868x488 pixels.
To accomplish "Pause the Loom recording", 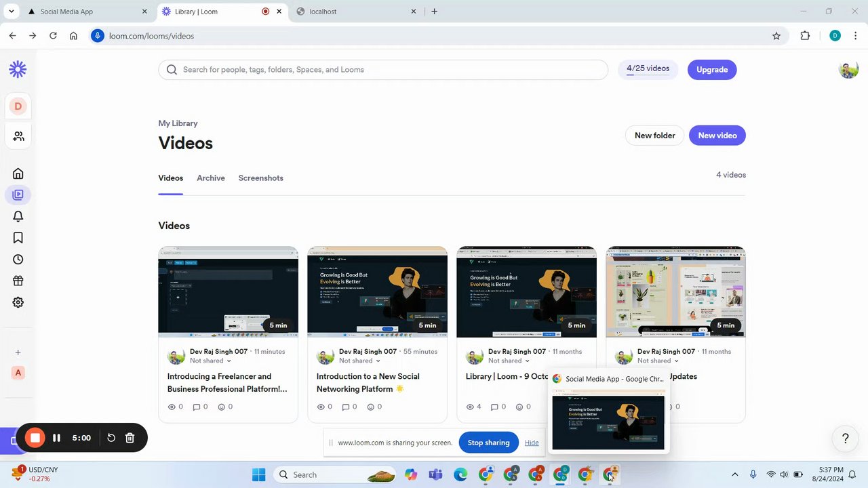I will [x=57, y=438].
